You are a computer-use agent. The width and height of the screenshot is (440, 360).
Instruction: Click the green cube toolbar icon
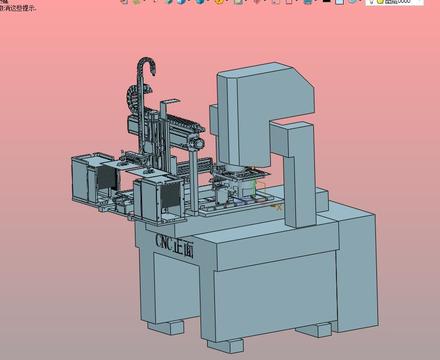169,1
